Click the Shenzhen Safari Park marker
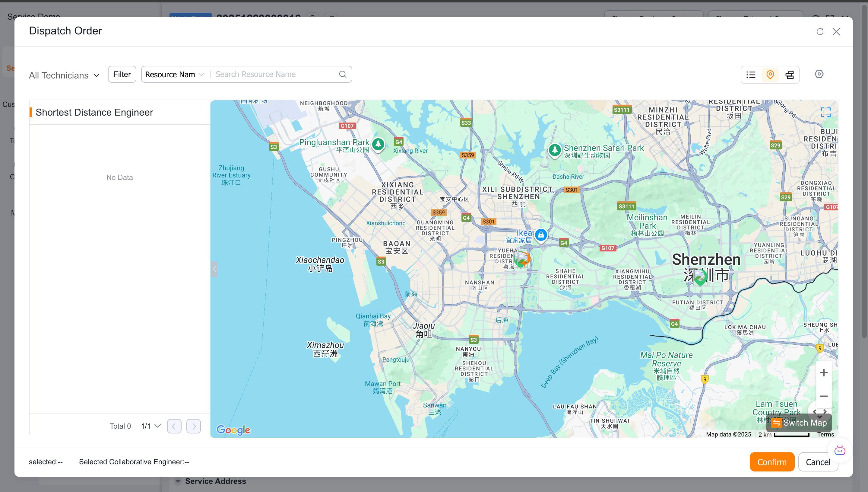The height and width of the screenshot is (492, 868). [555, 150]
